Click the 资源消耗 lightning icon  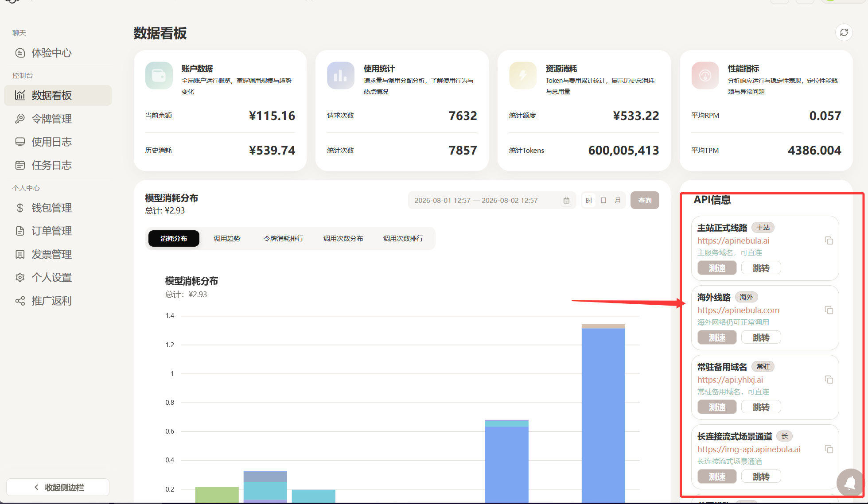[523, 76]
